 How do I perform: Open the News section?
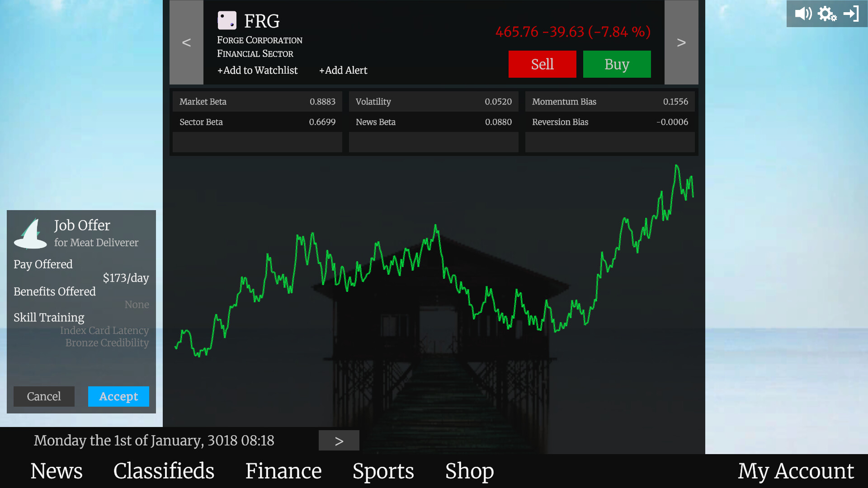[56, 471]
